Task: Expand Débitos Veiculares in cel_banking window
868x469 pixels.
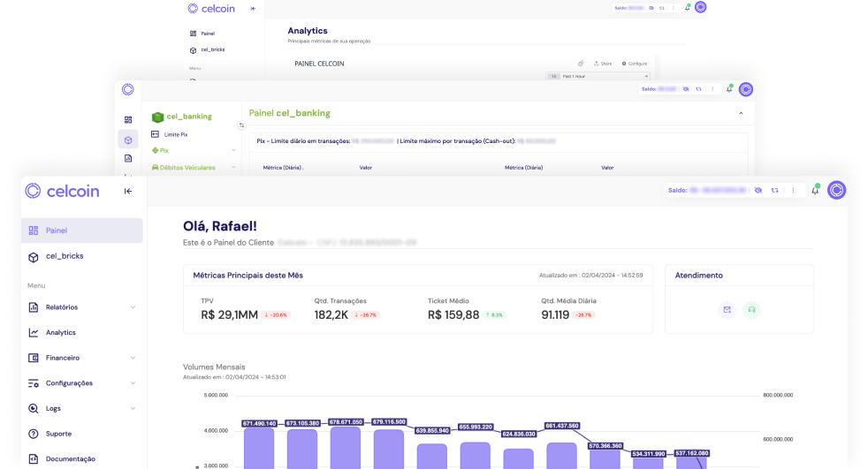Action: (x=233, y=168)
